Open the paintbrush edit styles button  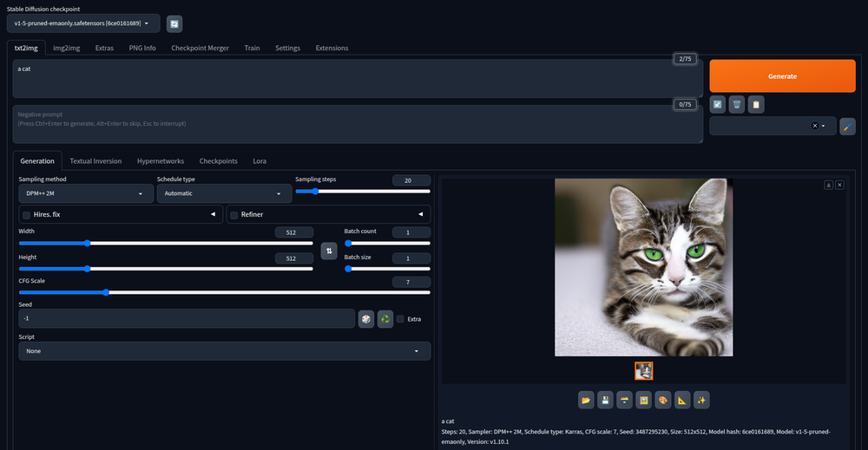(847, 127)
